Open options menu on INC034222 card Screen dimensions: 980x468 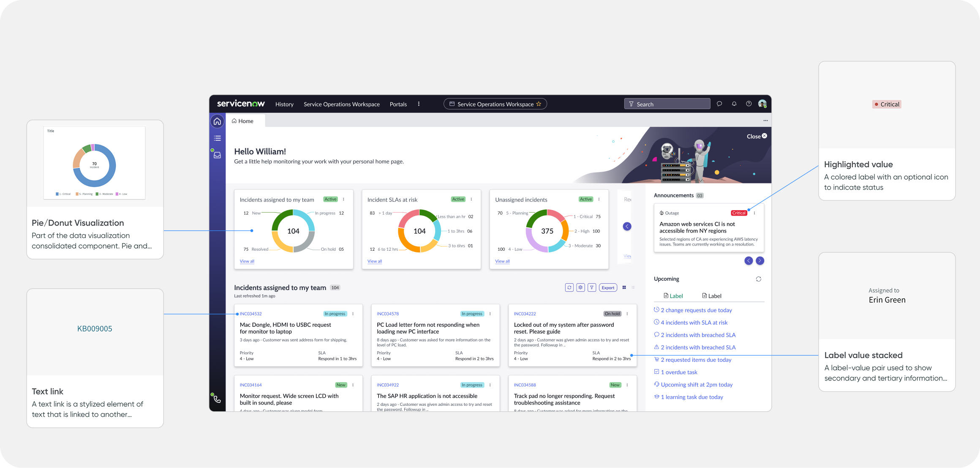pyautogui.click(x=627, y=314)
